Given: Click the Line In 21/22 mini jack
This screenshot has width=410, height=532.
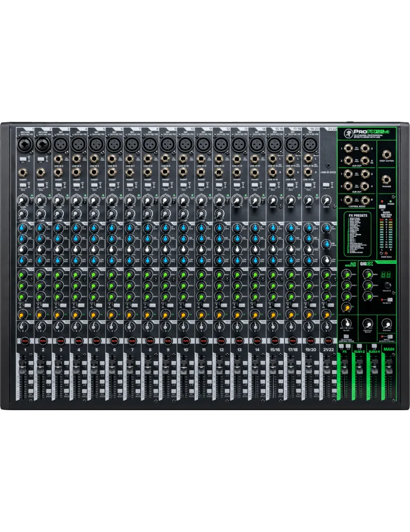Looking at the screenshot, I should pyautogui.click(x=328, y=166).
